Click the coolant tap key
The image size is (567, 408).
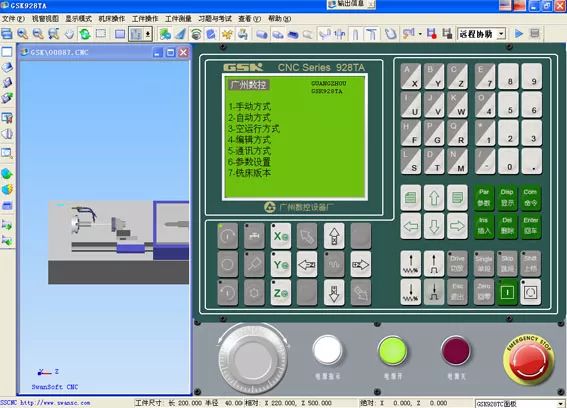(x=254, y=236)
